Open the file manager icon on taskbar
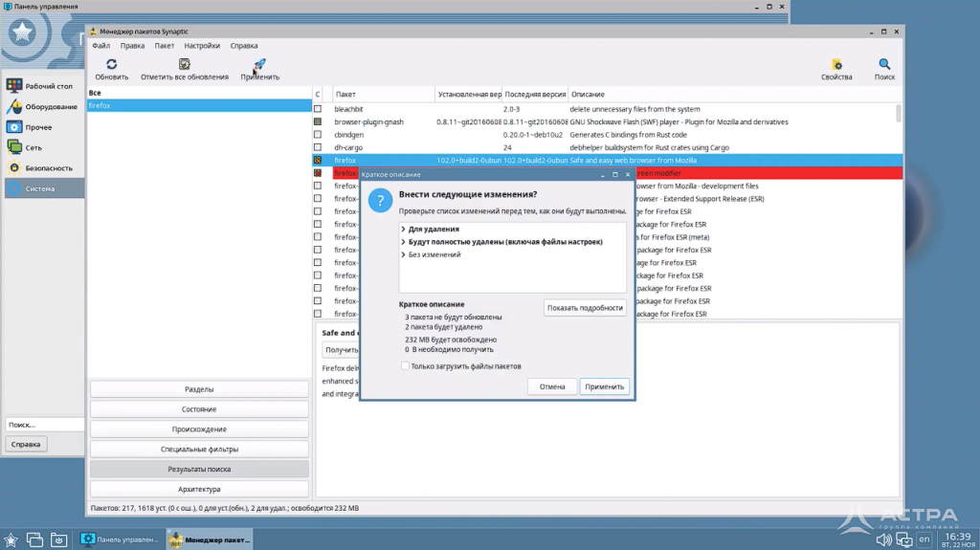This screenshot has height=550, width=980. [58, 539]
